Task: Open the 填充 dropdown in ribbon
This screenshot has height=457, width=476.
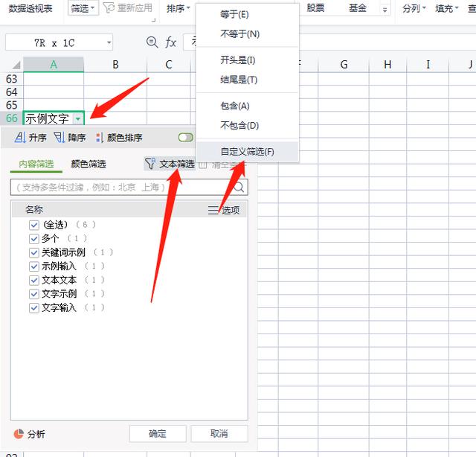Action: coord(446,8)
